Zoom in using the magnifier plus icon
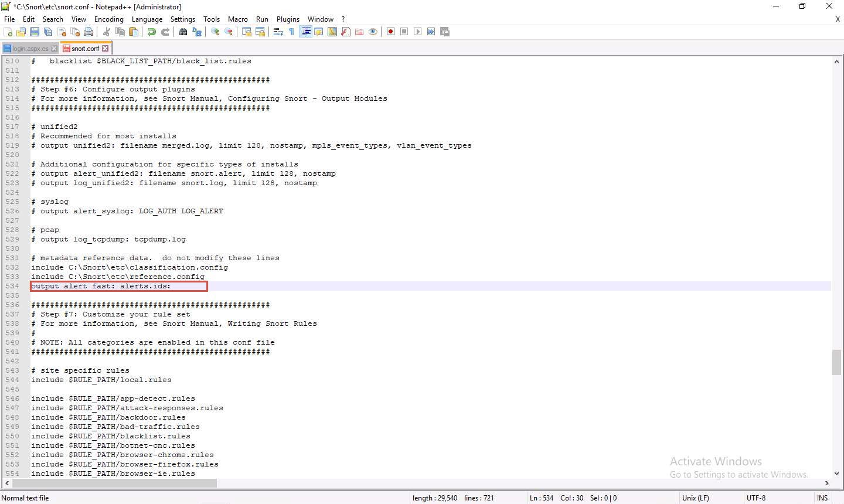This screenshot has height=504, width=844. point(215,32)
